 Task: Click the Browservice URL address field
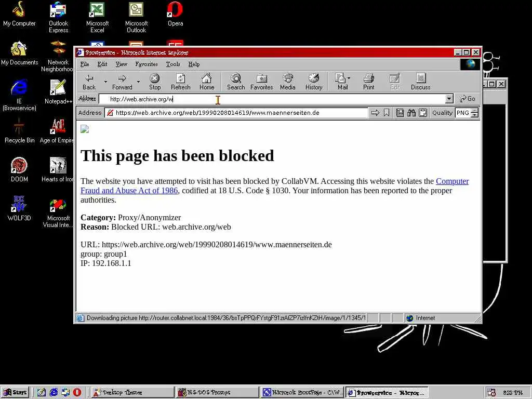click(x=236, y=113)
